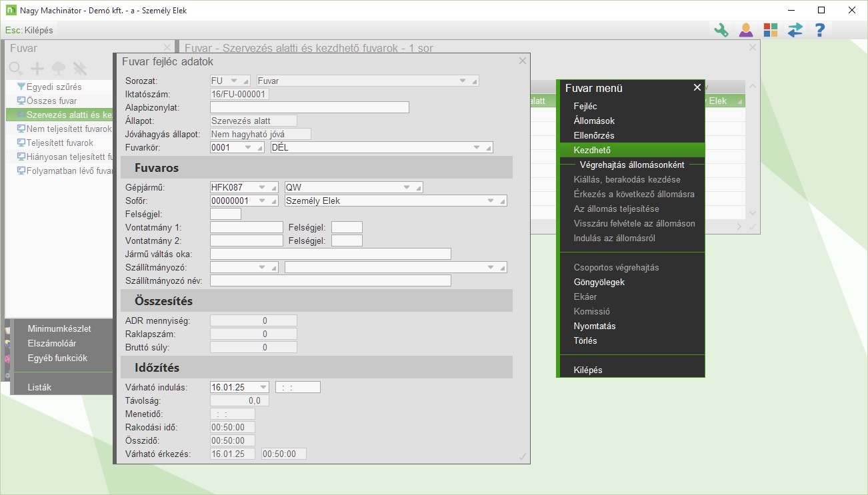
Task: Click the user profile icon
Action: [x=745, y=30]
